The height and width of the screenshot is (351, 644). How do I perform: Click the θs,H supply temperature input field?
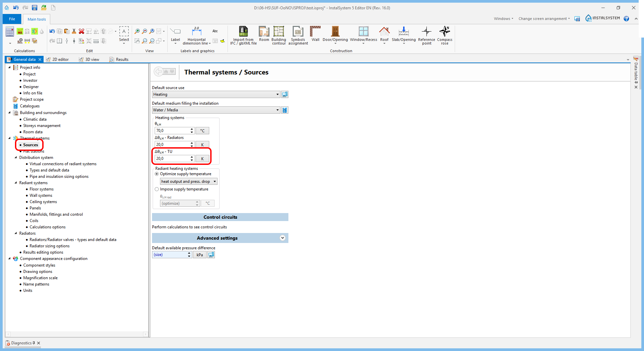[x=172, y=131]
